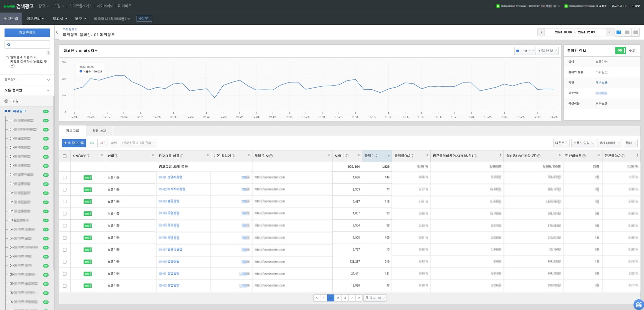Open help icon above 일치검색 option
The width and height of the screenshot is (644, 310).
point(48,53)
